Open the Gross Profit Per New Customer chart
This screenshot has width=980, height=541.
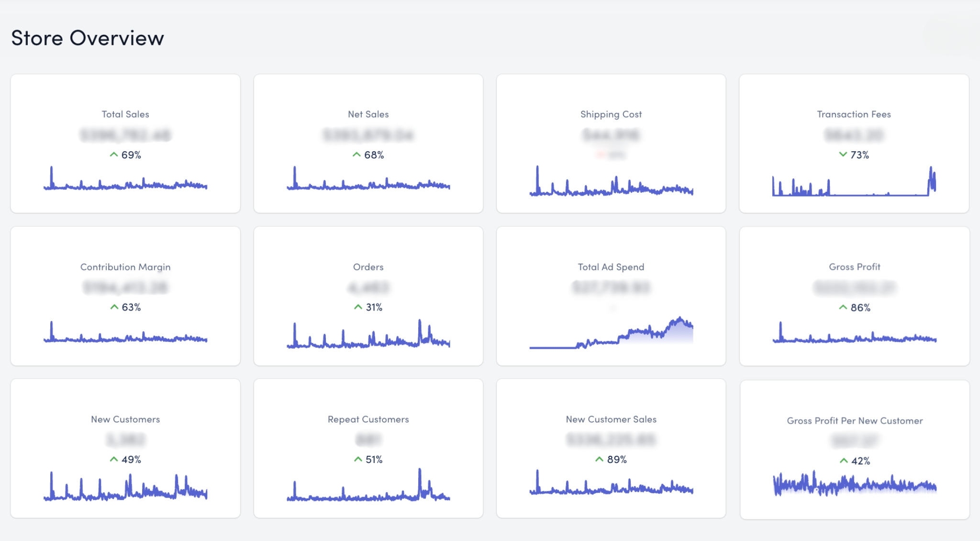pyautogui.click(x=855, y=485)
